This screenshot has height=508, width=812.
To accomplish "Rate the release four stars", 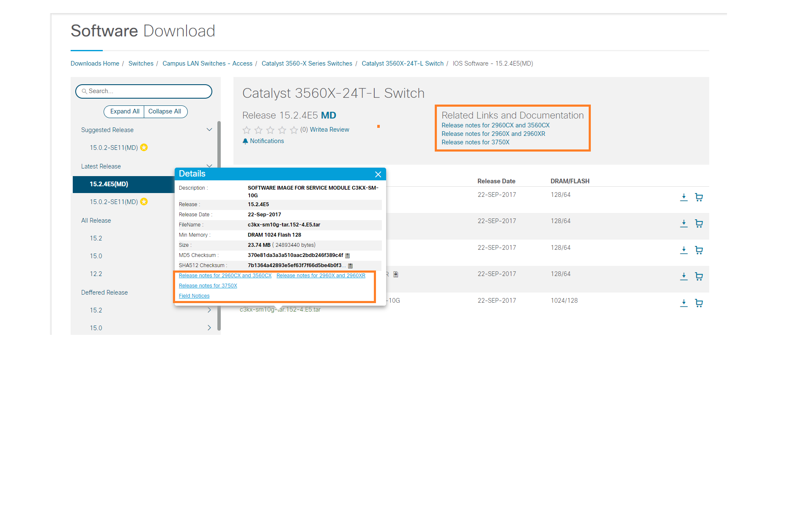I will click(282, 130).
